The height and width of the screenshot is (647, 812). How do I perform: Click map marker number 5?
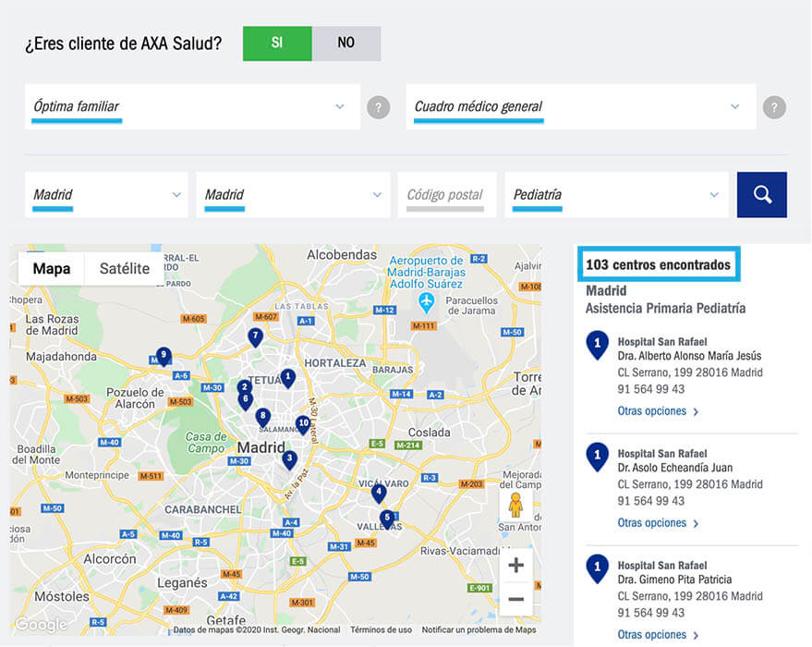(387, 519)
